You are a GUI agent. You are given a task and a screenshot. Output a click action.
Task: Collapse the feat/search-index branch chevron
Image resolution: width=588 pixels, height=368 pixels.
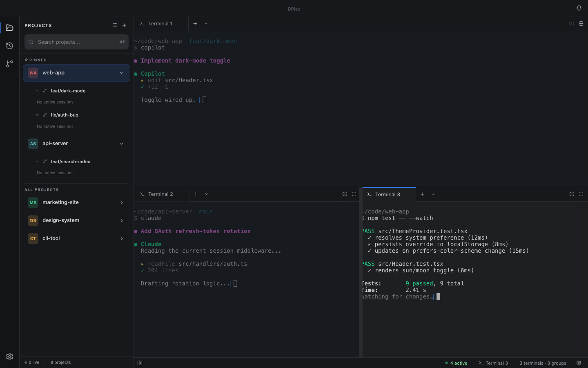pos(37,162)
